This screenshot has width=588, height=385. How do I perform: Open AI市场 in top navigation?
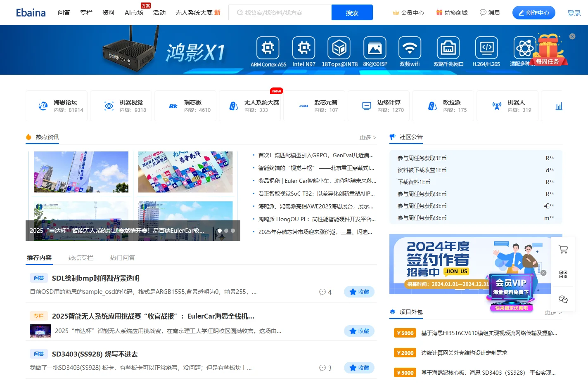134,13
